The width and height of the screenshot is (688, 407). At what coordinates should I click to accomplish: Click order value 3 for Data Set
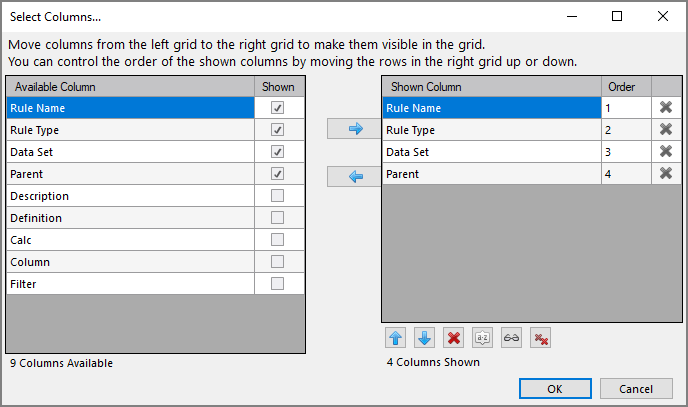626,152
